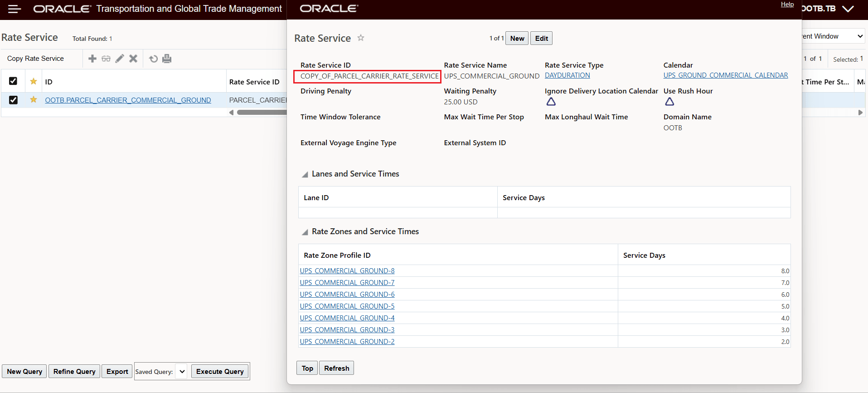
Task: Click the Refine Query button
Action: pos(74,371)
